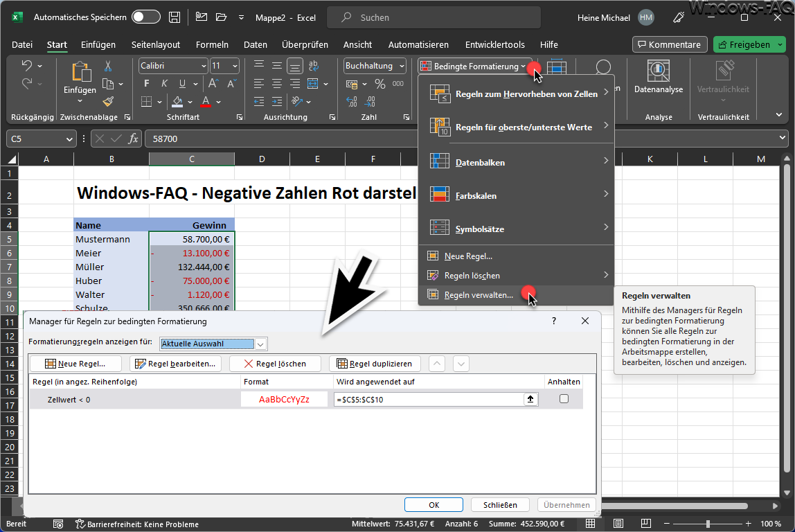Toggle Italic (K) formatting
The height and width of the screenshot is (532, 795).
164,84
